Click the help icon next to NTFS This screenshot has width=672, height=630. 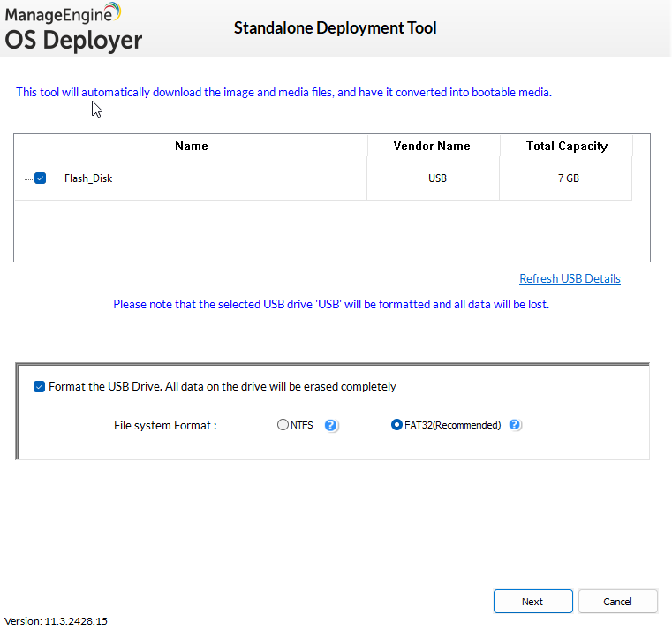pos(331,425)
